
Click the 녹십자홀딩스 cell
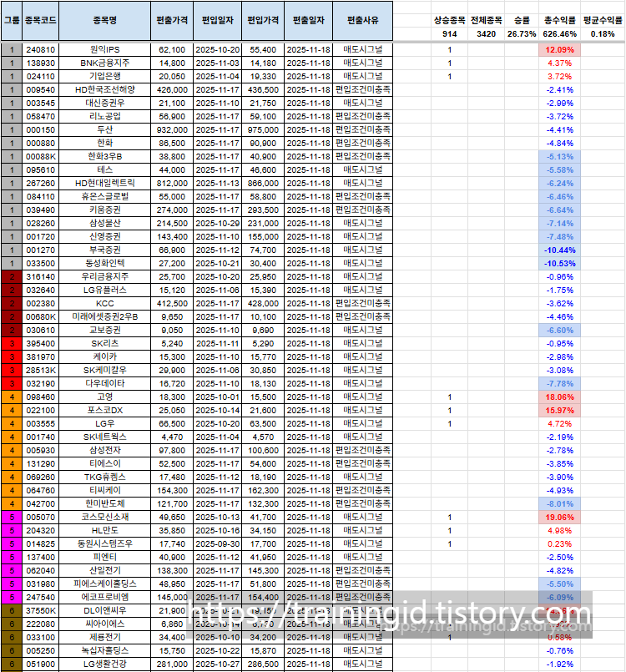(x=105, y=651)
